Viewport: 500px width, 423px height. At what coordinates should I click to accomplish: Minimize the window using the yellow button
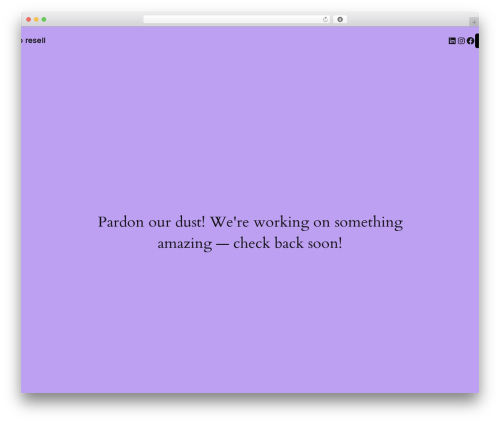click(36, 19)
